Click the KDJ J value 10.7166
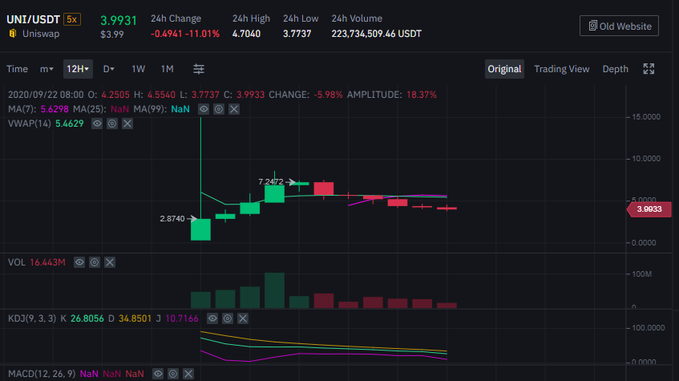This screenshot has height=381, width=679. click(182, 319)
